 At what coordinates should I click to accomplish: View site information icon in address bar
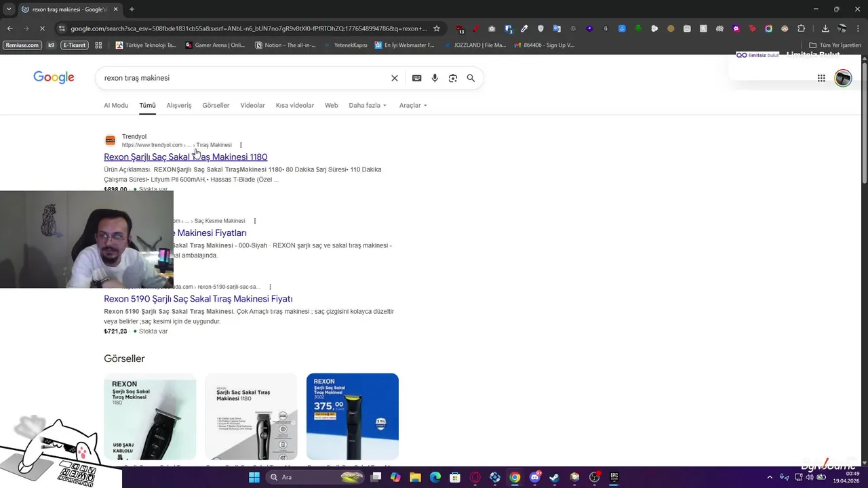(62, 28)
